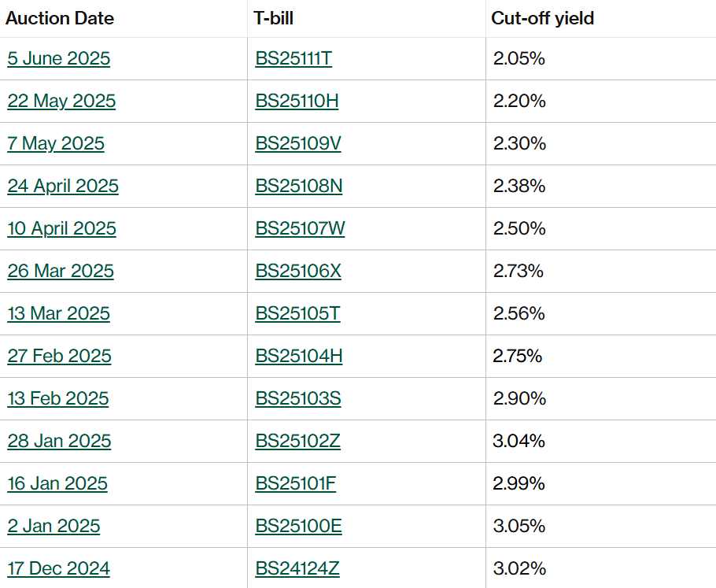Open T-bill BS25106X link
716x588 pixels.
(298, 271)
